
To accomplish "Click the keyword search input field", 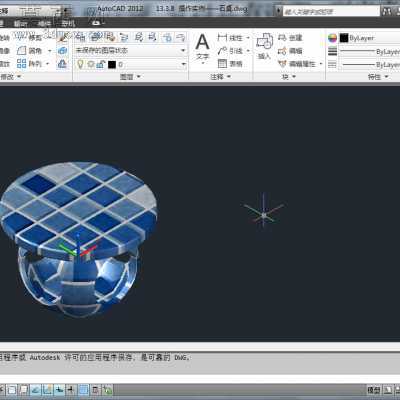I will click(x=331, y=11).
